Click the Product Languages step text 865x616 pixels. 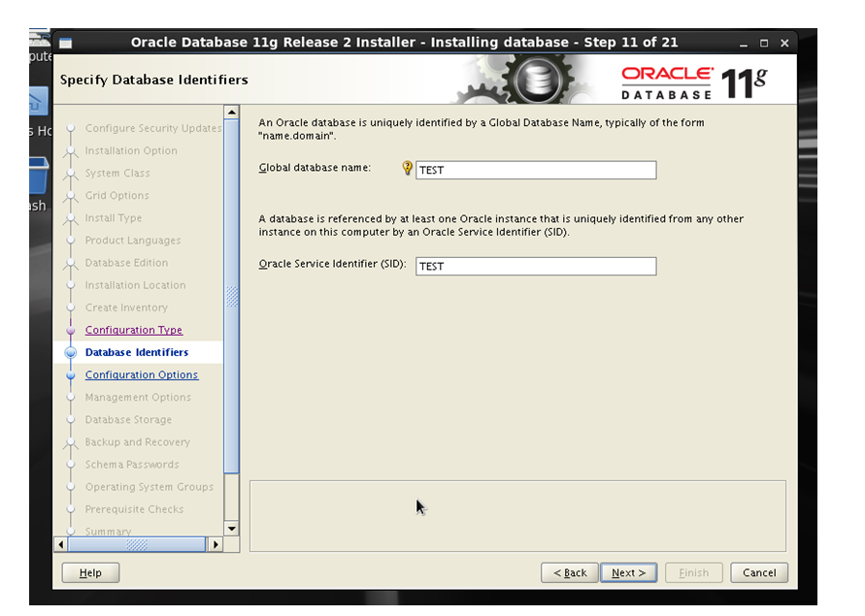133,240
